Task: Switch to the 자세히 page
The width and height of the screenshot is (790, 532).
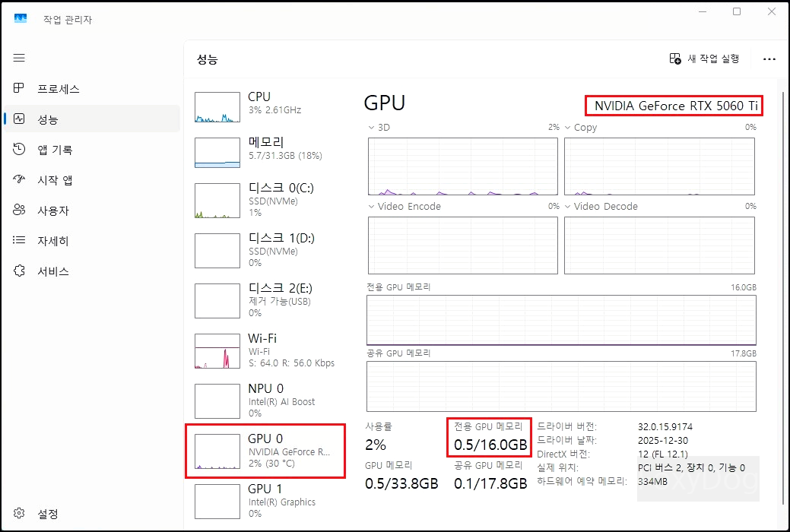Action: (x=92, y=240)
